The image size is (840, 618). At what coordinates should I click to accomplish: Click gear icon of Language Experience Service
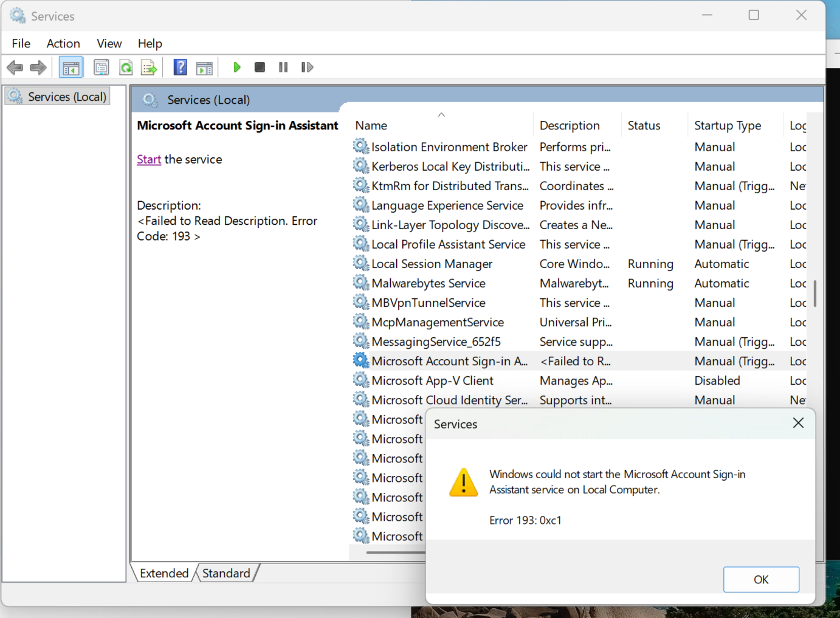pyautogui.click(x=361, y=205)
